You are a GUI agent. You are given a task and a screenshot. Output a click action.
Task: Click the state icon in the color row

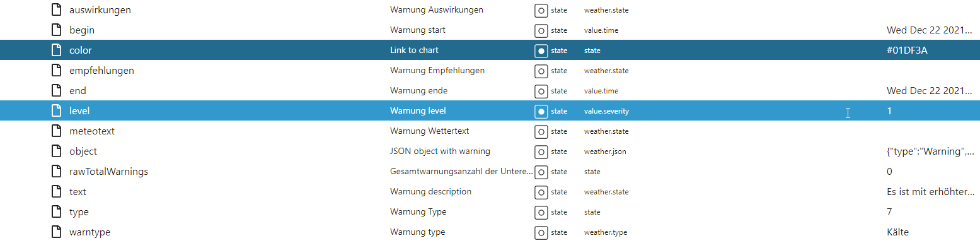[541, 50]
